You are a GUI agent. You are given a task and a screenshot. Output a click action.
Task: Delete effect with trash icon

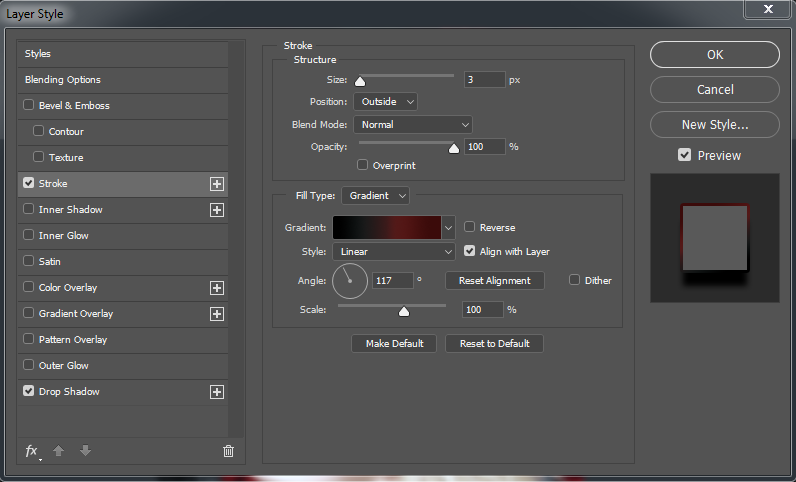coord(228,451)
